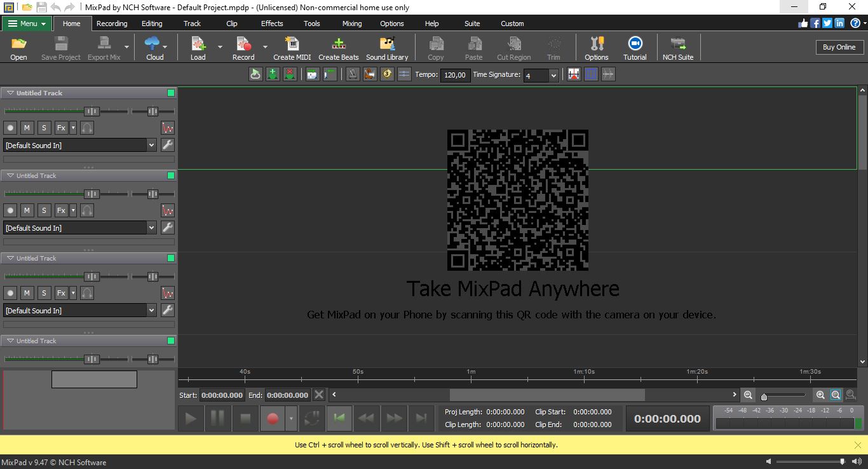
Task: Start playback with the Play button
Action: [x=191, y=418]
